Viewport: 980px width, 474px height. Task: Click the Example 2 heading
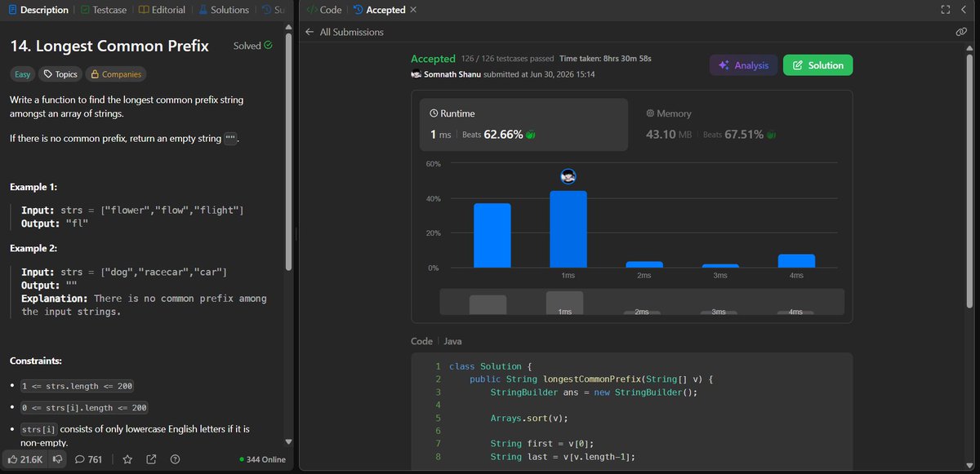tap(33, 248)
